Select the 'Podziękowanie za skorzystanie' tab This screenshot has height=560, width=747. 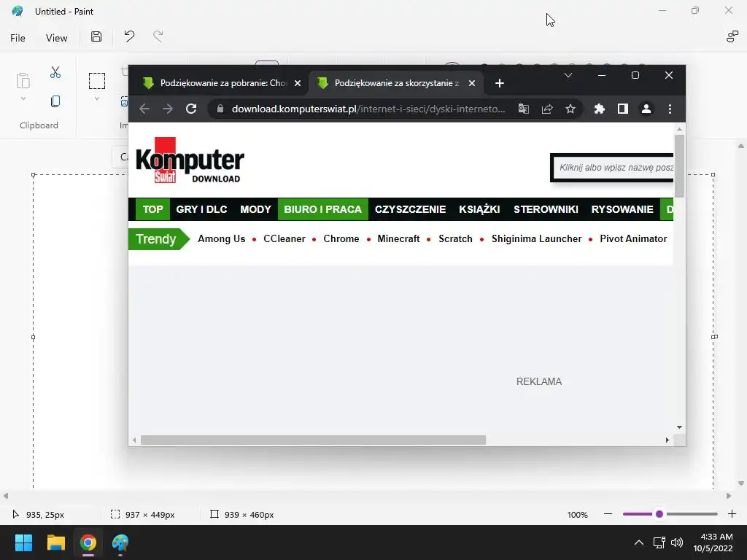click(x=396, y=83)
